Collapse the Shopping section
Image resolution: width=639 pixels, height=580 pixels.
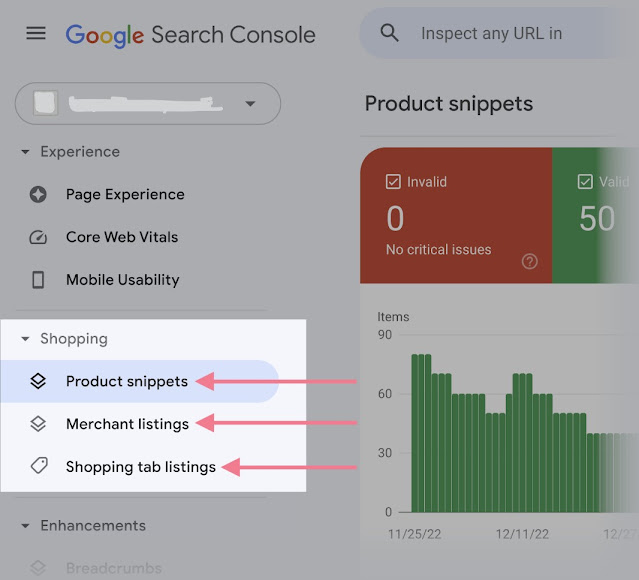tap(25, 340)
